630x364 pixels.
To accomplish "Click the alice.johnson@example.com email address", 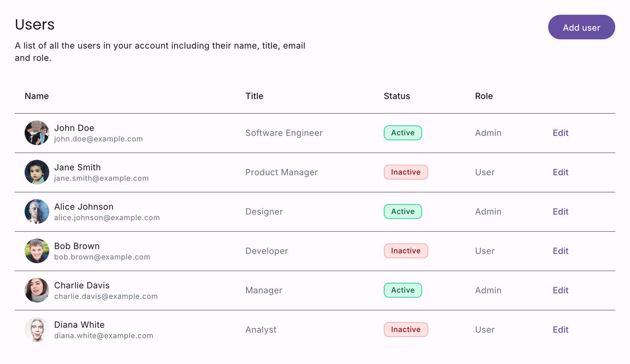I will point(107,218).
